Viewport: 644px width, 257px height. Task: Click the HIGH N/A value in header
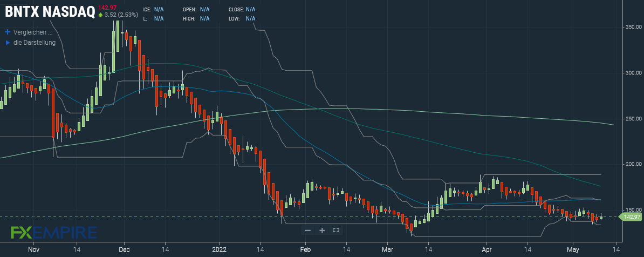(204, 18)
